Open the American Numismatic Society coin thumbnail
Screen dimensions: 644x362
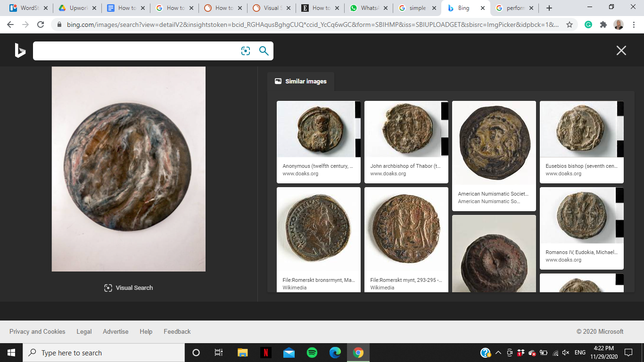coord(494,143)
